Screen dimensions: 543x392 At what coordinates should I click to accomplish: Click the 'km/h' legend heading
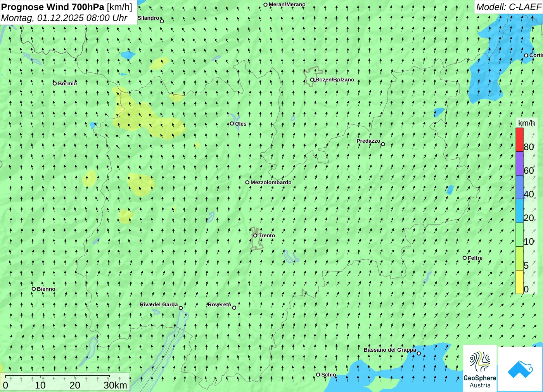(x=526, y=123)
